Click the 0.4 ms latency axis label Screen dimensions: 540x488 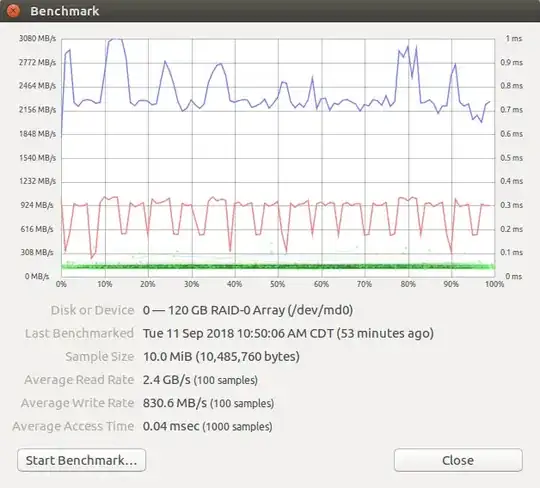click(x=511, y=181)
